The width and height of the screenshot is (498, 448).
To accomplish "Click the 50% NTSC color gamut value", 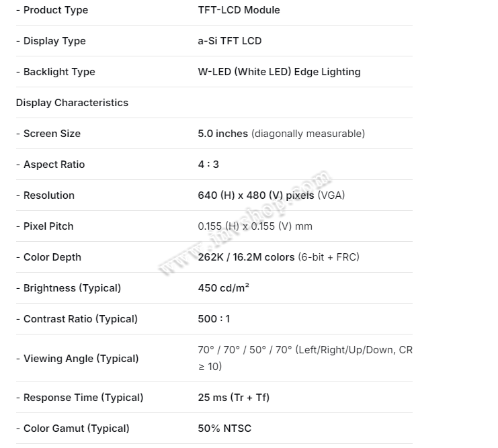I will [x=224, y=429].
